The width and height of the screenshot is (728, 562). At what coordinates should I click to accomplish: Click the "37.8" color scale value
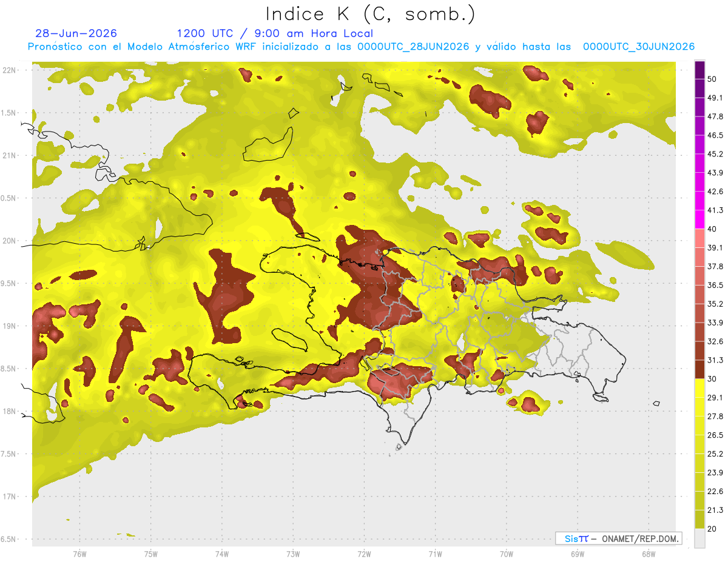pos(715,267)
